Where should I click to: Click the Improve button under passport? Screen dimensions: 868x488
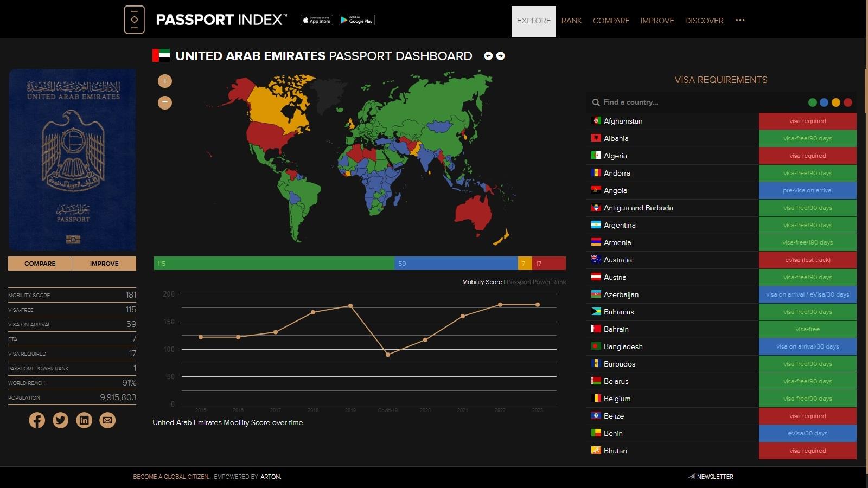point(104,264)
